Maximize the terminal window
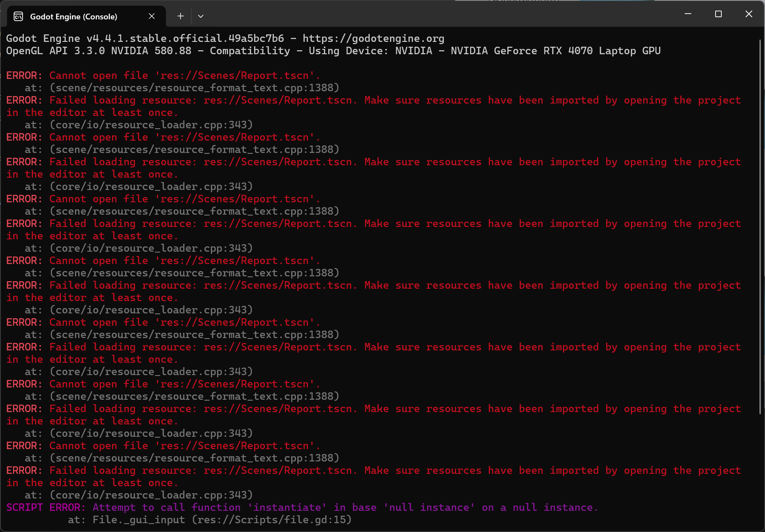 tap(718, 14)
